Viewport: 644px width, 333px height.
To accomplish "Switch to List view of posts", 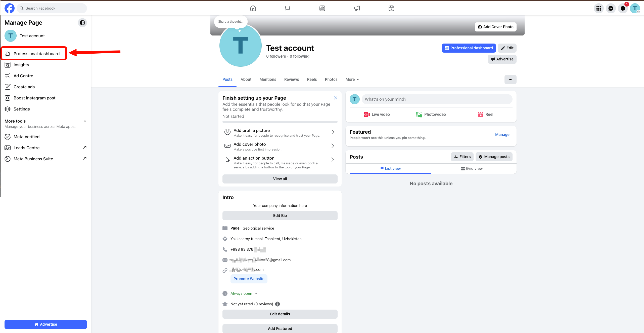I will (x=390, y=169).
